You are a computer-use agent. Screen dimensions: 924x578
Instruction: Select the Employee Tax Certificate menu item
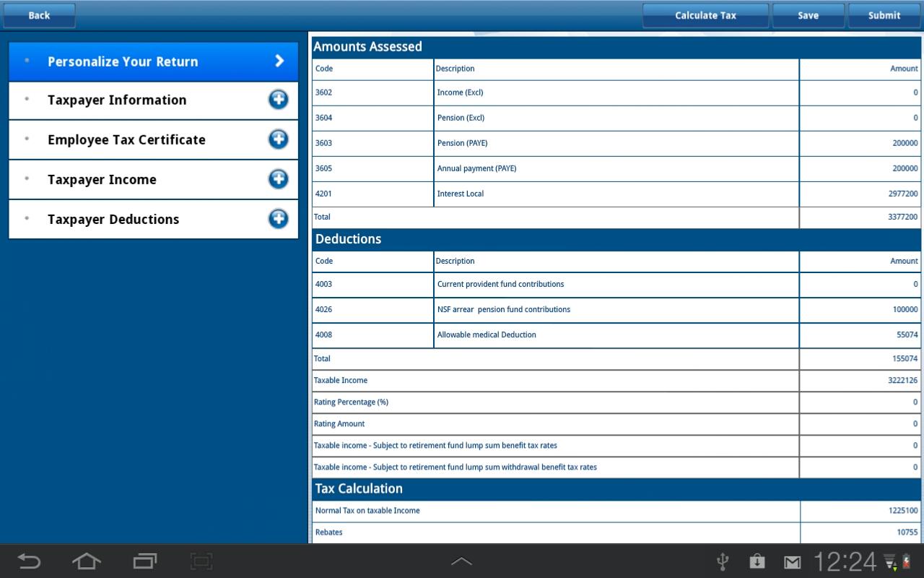(153, 140)
